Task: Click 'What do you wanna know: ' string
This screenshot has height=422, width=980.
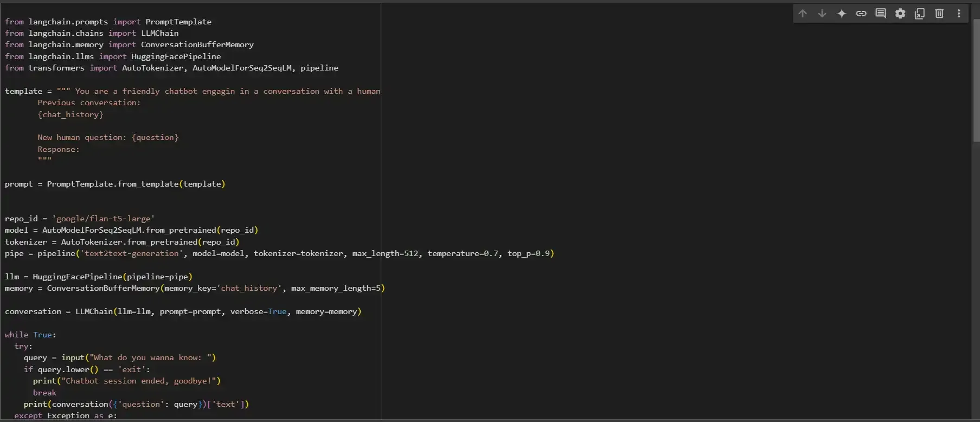Action: pos(150,357)
